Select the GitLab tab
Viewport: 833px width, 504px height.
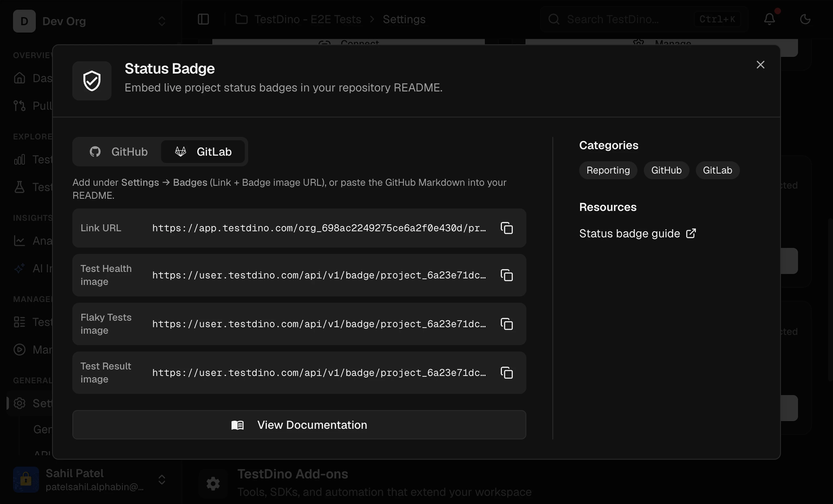click(x=203, y=152)
